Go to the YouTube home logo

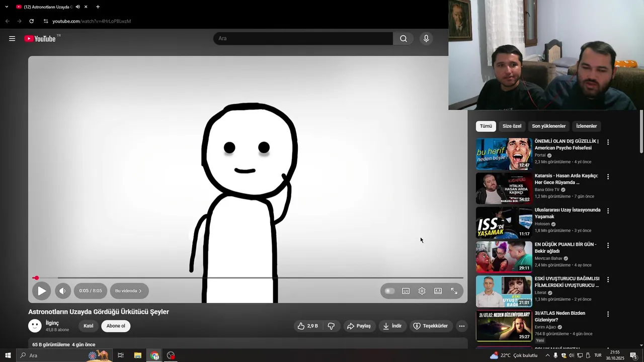(40, 39)
